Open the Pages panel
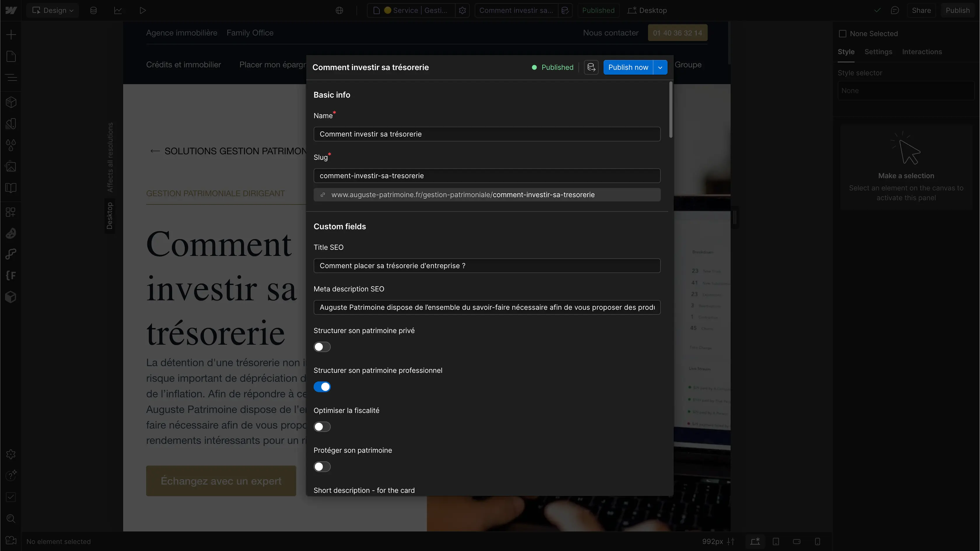This screenshot has width=980, height=551. coord(11,56)
